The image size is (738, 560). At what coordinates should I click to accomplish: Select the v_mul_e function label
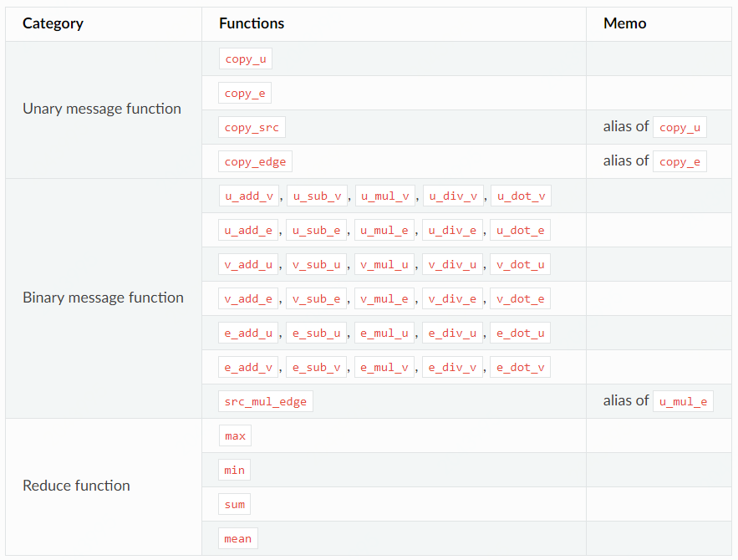[x=384, y=299]
